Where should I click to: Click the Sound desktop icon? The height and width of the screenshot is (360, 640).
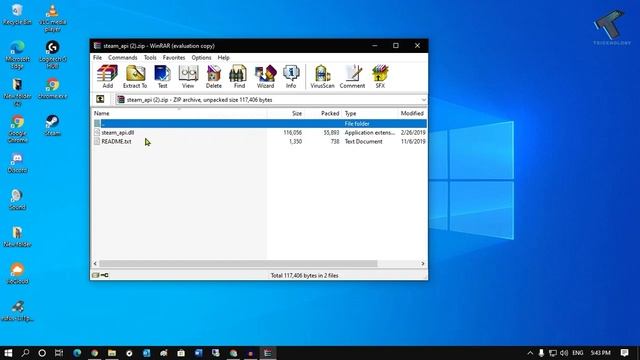17,200
